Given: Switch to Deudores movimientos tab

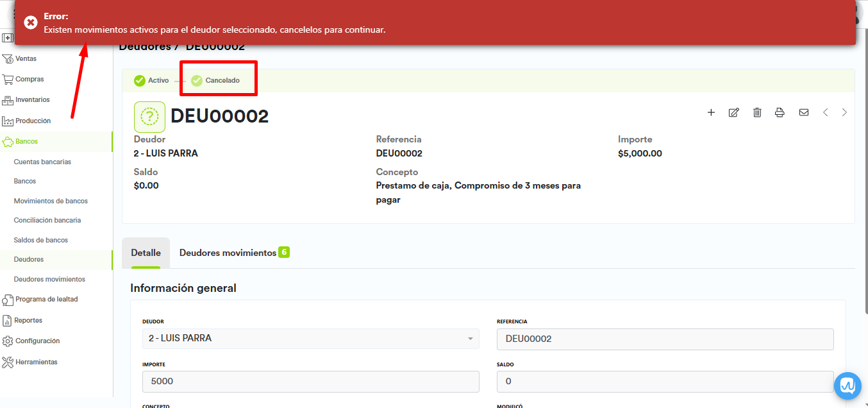Looking at the screenshot, I should click(228, 253).
